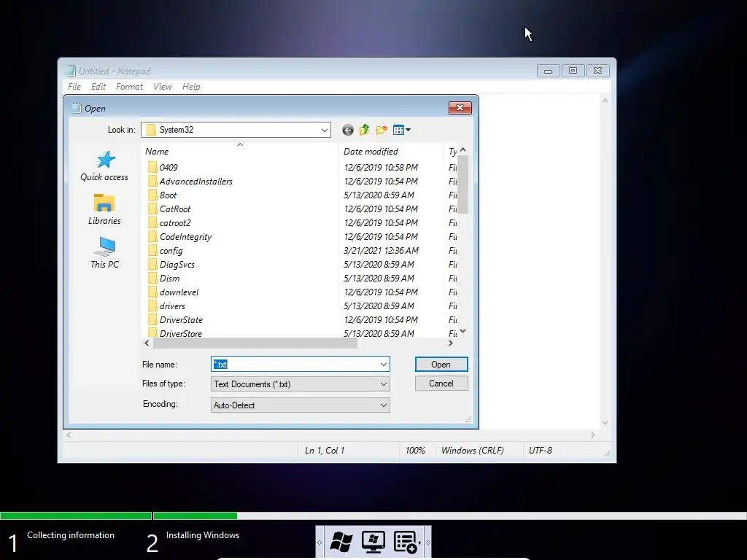The width and height of the screenshot is (747, 560).
Task: Click the Open dialog resize grip
Action: click(x=469, y=419)
